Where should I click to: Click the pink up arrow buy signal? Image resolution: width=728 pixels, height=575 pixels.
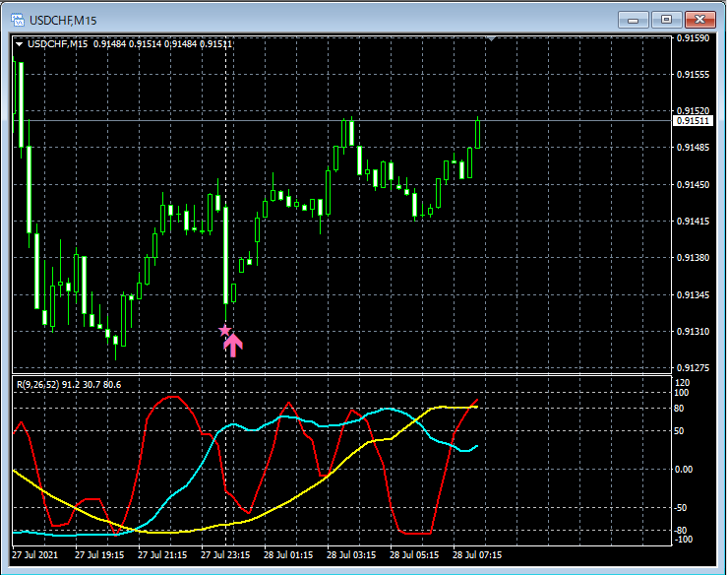click(233, 345)
